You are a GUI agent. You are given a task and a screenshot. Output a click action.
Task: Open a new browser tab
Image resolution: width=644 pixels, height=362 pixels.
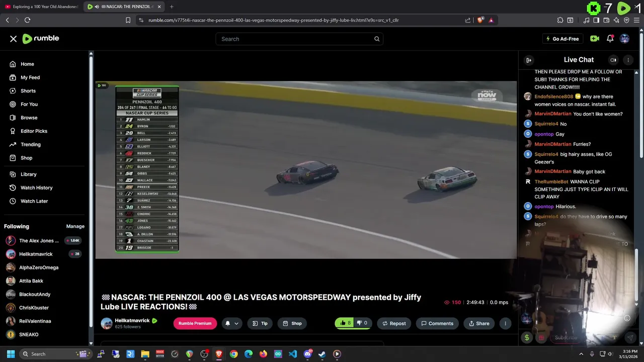coord(172,7)
